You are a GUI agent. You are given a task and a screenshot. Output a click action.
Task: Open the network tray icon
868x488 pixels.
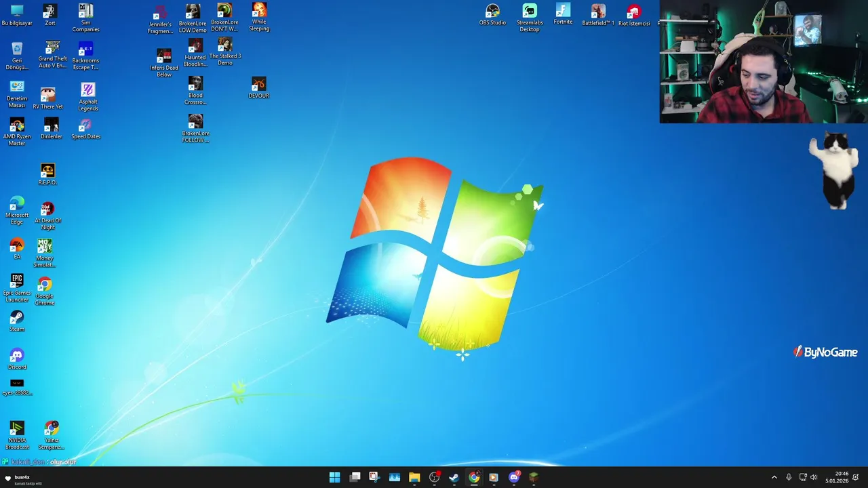click(x=803, y=477)
